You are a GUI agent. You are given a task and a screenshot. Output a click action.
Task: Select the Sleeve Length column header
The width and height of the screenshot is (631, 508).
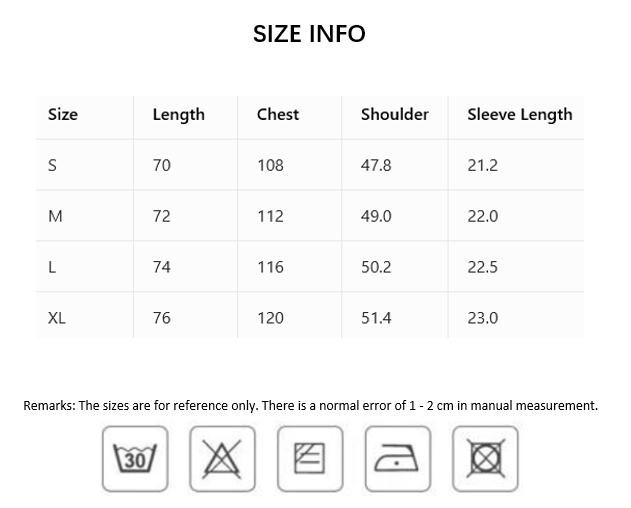point(520,115)
